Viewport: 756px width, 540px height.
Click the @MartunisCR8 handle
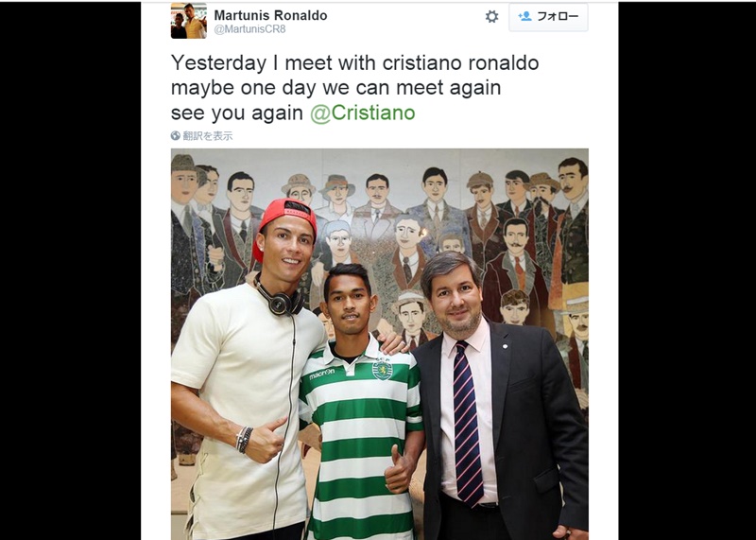pyautogui.click(x=249, y=29)
